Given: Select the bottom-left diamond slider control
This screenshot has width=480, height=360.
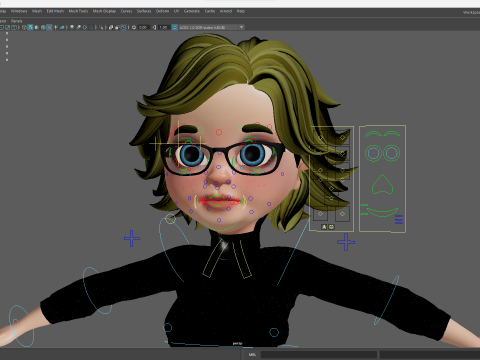Looking at the screenshot, I should point(320,213).
